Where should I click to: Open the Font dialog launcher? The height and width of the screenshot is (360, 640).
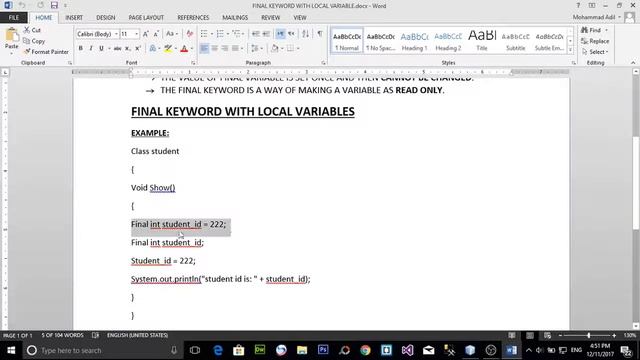(x=193, y=63)
